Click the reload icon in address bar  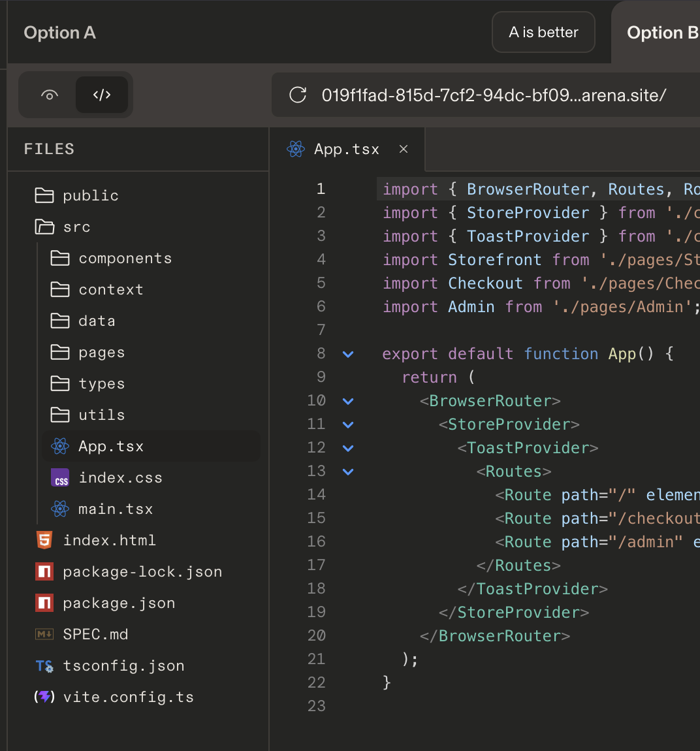click(298, 95)
